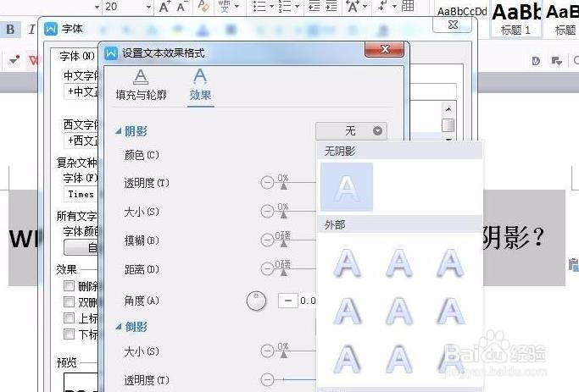Insert table via the grid icon

(x=408, y=6)
